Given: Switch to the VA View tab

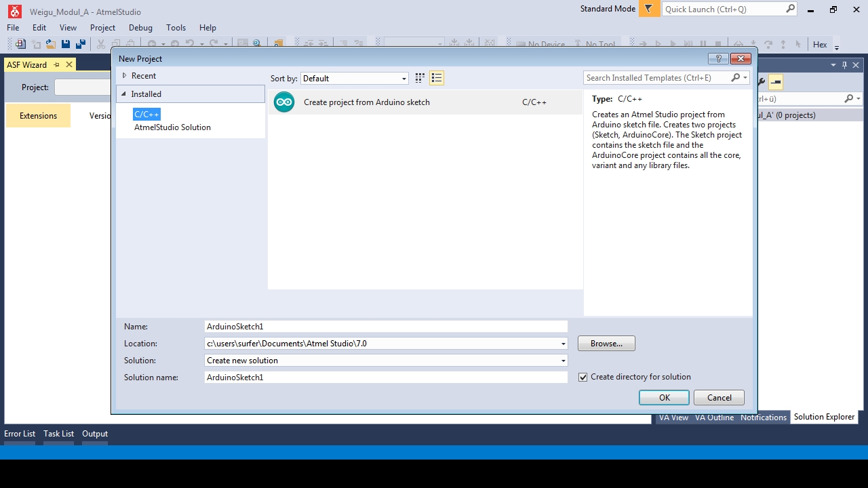Looking at the screenshot, I should pyautogui.click(x=673, y=418).
